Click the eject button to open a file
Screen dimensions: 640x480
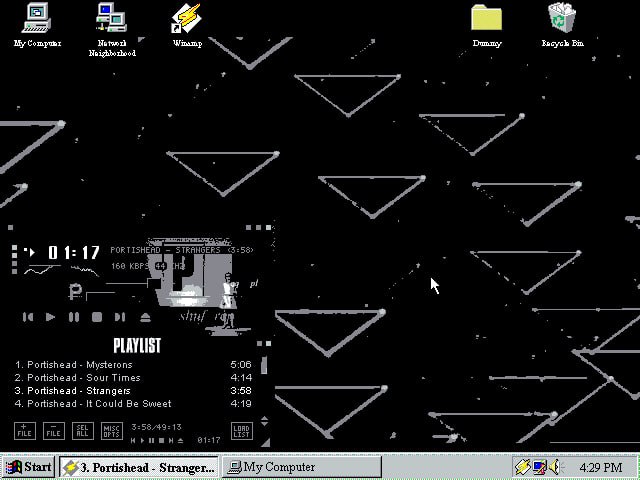(145, 317)
